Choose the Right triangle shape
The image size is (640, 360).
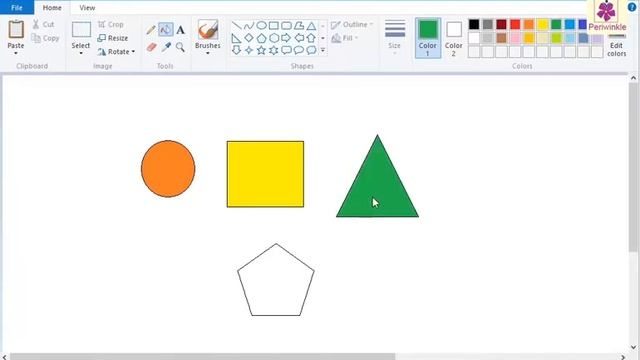236,38
